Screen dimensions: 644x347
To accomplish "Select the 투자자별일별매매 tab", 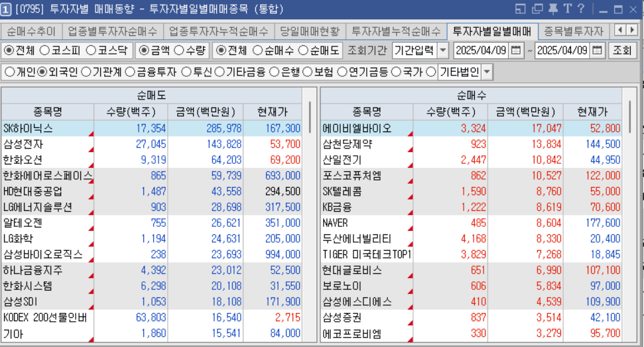I will click(x=492, y=31).
